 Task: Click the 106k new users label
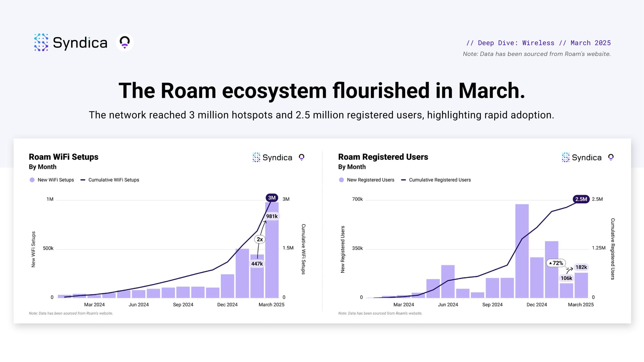[x=566, y=278]
